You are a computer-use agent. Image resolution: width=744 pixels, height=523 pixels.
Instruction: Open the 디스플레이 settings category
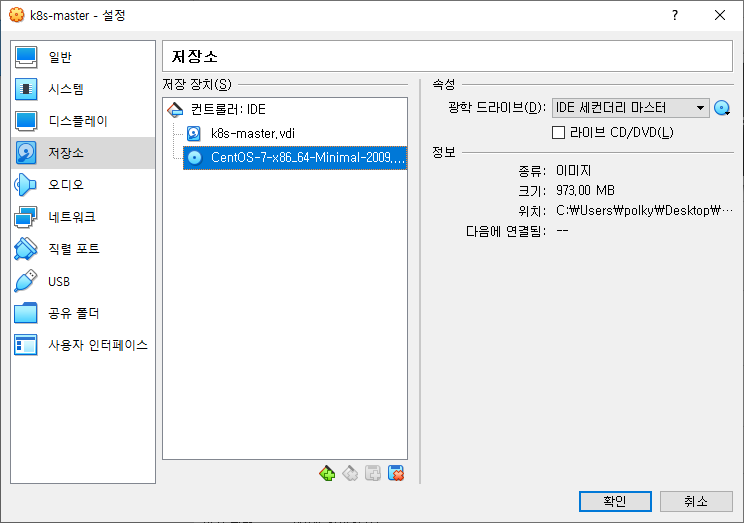click(83, 121)
